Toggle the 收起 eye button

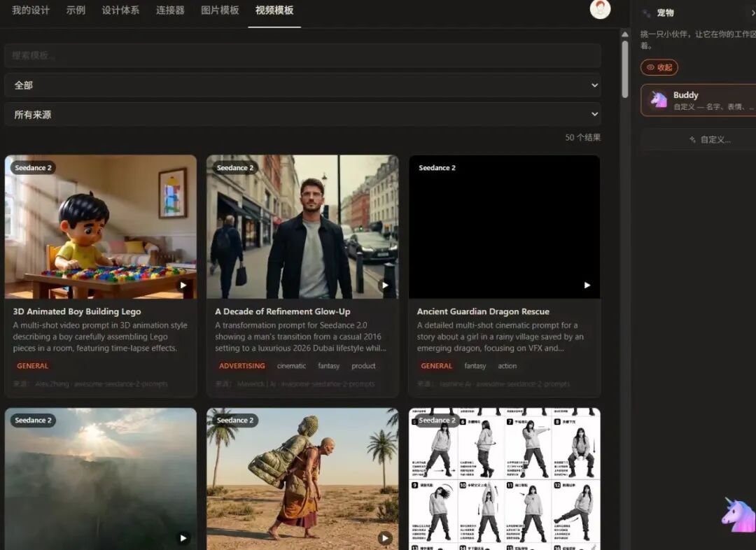[x=659, y=67]
